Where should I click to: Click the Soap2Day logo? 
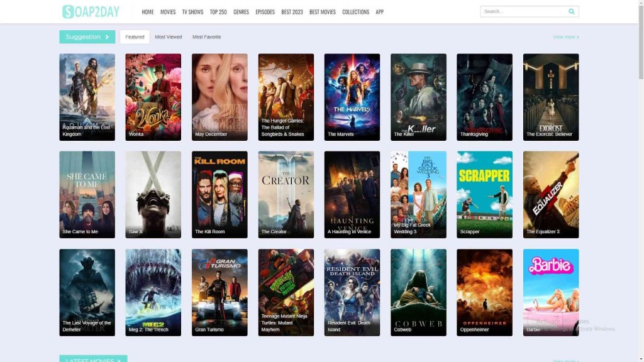(x=91, y=11)
